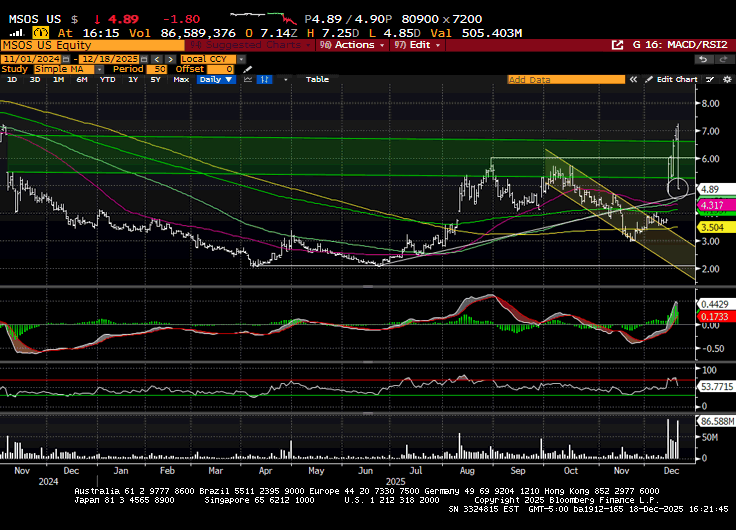Image resolution: width=736 pixels, height=530 pixels.
Task: Click the MSOS US ticker in the header
Action: (x=35, y=19)
